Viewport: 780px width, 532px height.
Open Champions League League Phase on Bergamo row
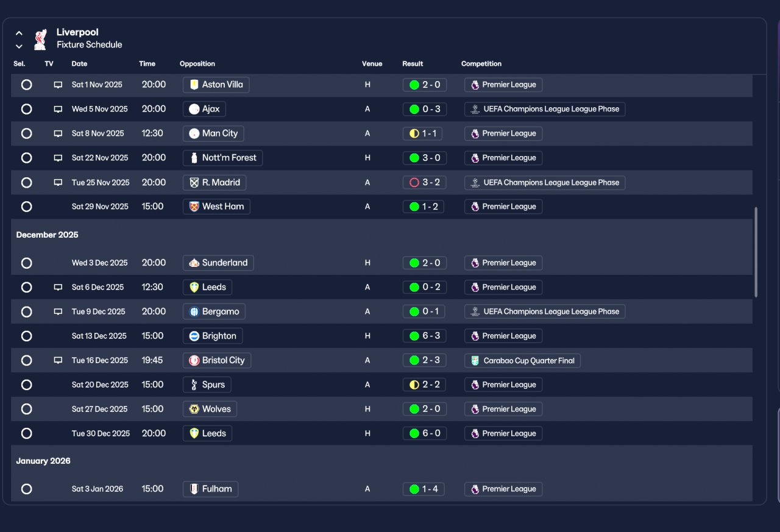545,311
